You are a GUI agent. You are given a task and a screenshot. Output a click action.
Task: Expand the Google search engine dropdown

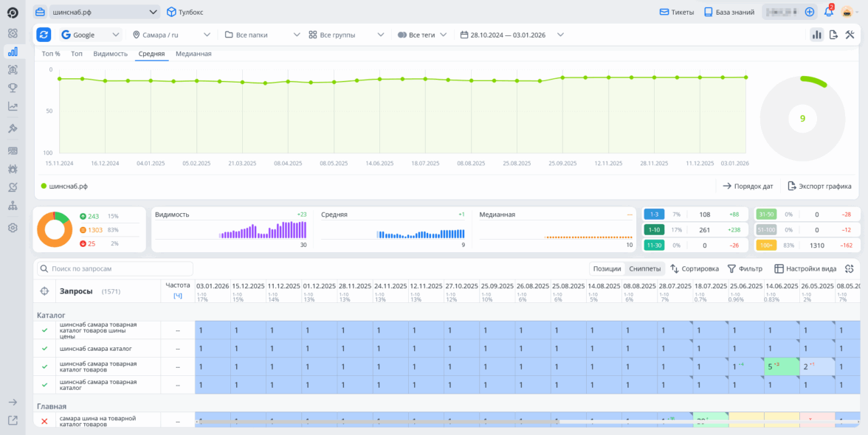click(x=91, y=35)
